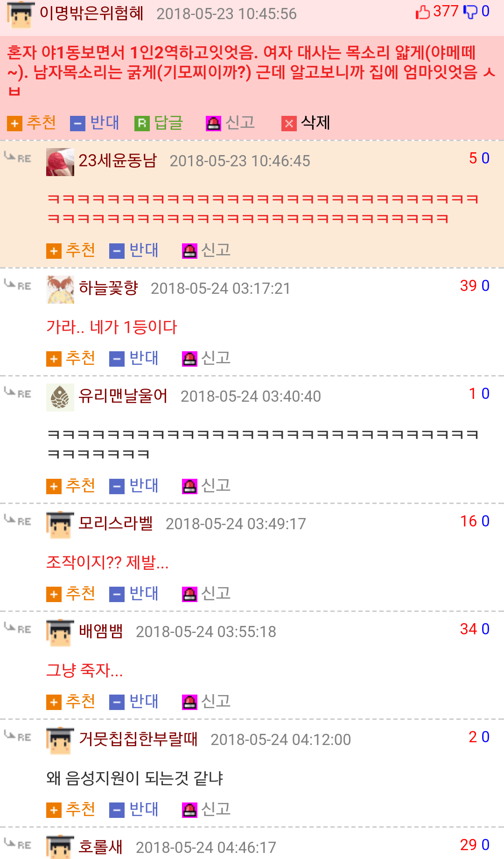Open the profile of user 이명밖은위험혜
Viewport: 504px width, 859px height.
point(91,13)
